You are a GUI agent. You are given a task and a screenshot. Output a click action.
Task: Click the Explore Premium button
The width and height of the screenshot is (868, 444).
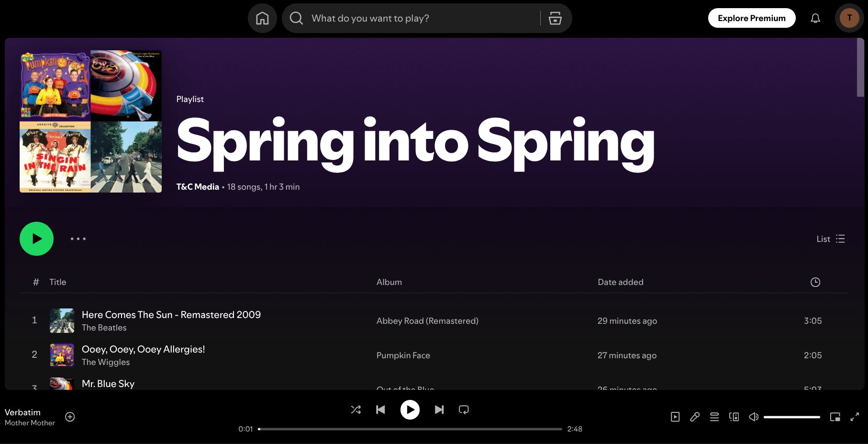[751, 18]
